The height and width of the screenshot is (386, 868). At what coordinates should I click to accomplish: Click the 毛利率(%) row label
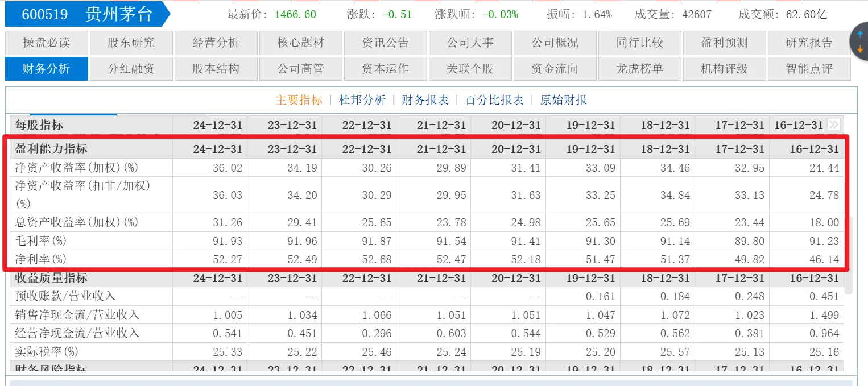(x=40, y=241)
